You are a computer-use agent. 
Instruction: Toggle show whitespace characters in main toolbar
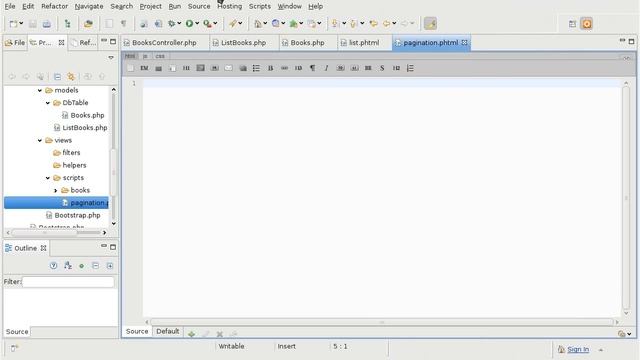click(123, 24)
